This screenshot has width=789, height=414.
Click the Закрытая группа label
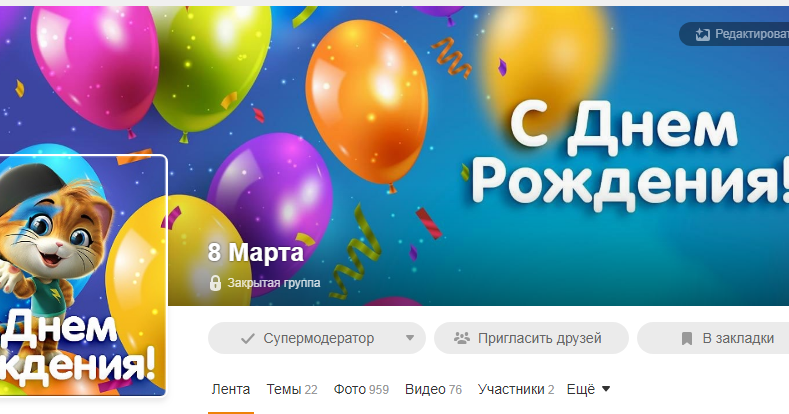click(274, 283)
